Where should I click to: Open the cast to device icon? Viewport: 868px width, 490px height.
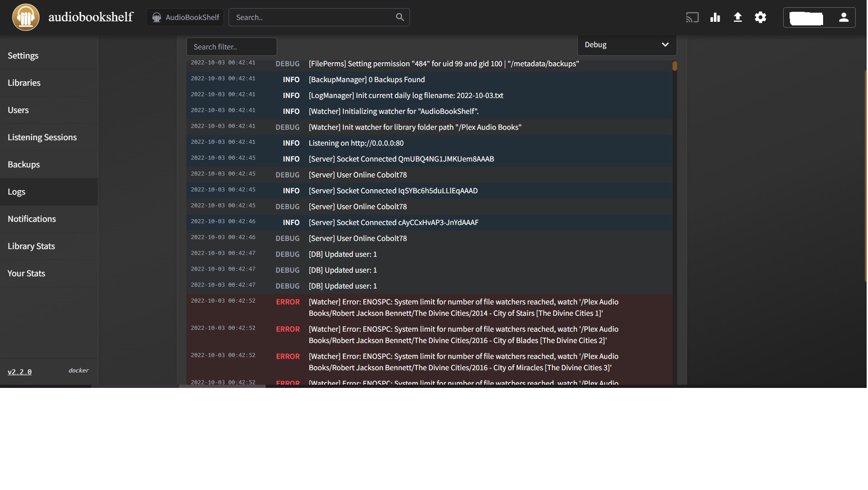[692, 17]
